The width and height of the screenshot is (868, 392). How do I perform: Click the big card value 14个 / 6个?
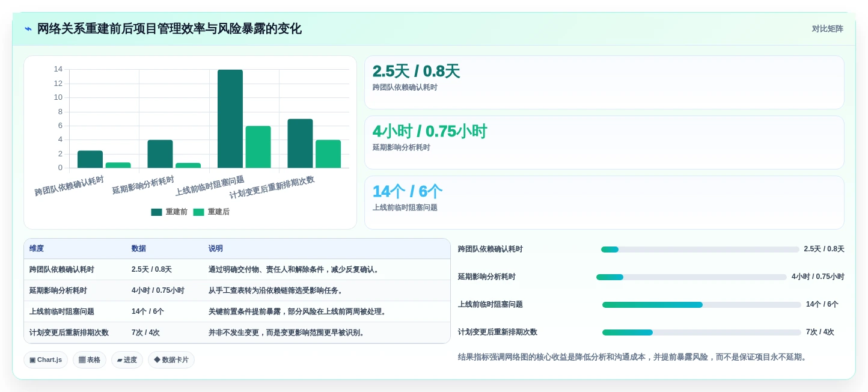(x=407, y=192)
